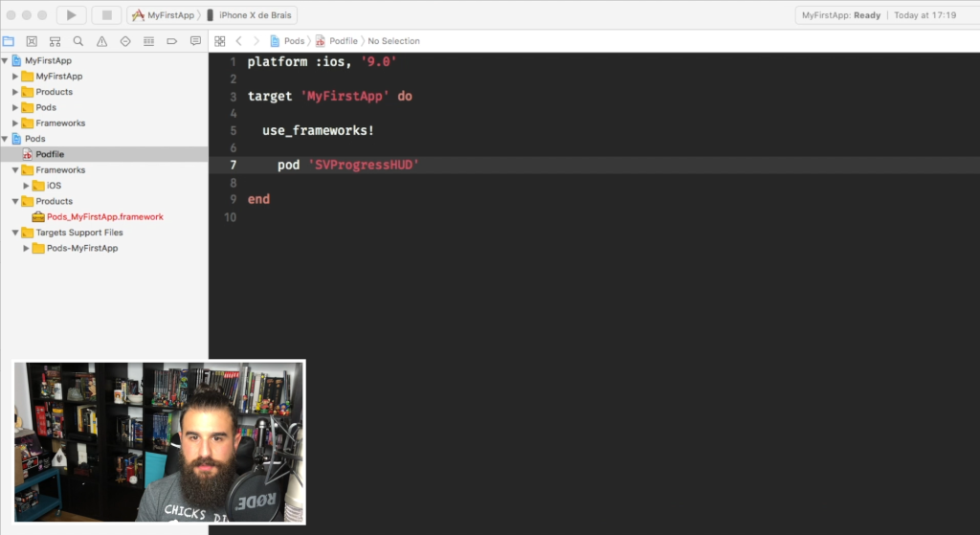Click the end keyword on line 9
Image resolution: width=980 pixels, height=535 pixels.
(258, 199)
